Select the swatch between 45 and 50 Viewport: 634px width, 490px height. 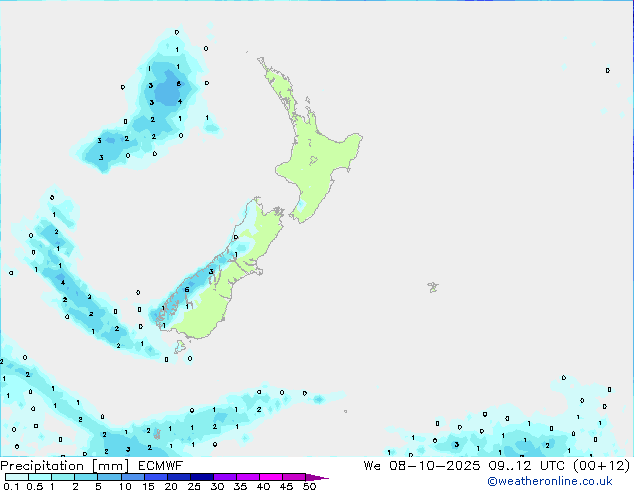294,477
